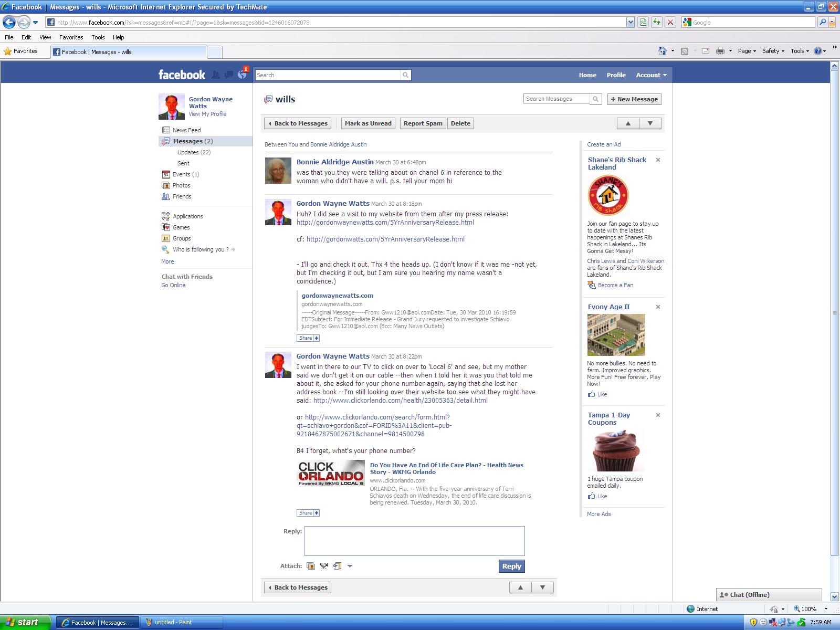Open the File menu
Viewport: 840px width, 630px height.
tap(9, 37)
